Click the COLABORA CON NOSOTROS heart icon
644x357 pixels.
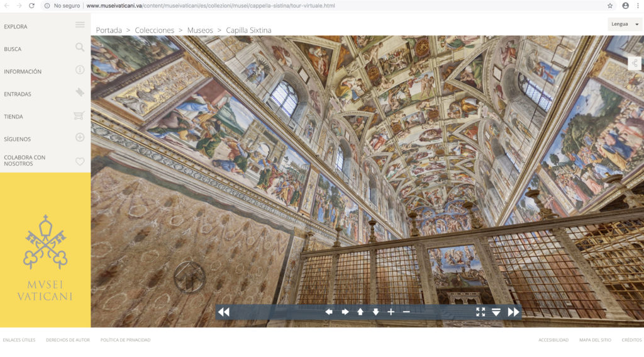click(x=80, y=162)
